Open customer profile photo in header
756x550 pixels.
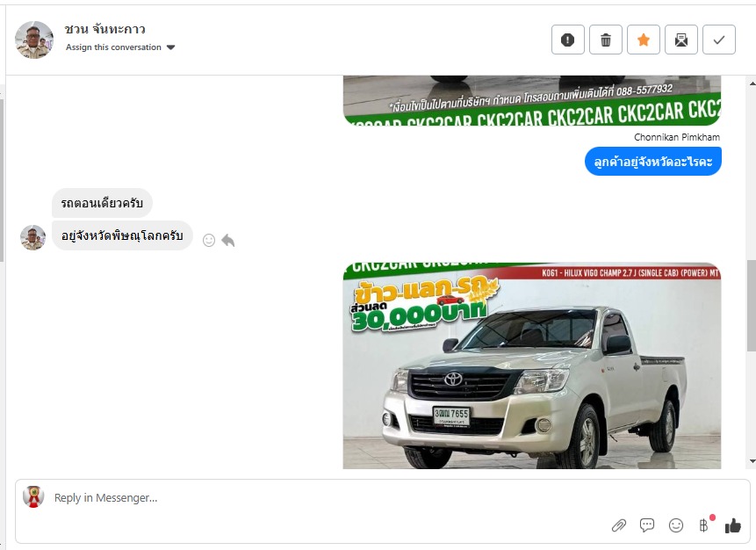click(33, 40)
